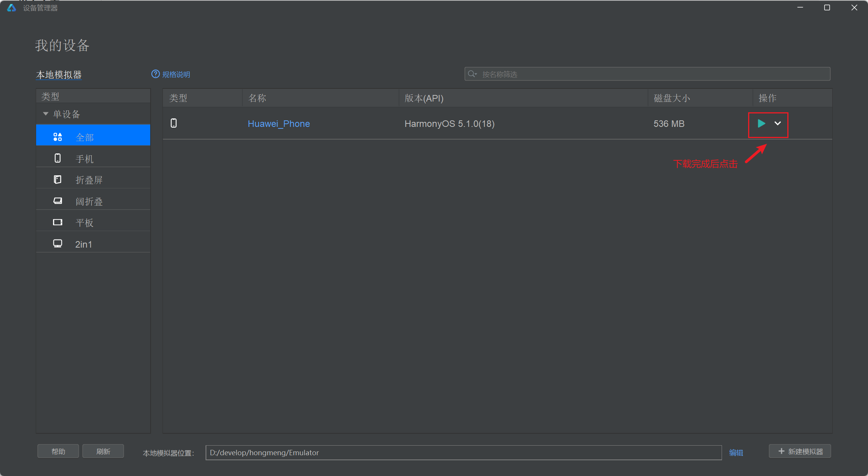Image resolution: width=868 pixels, height=476 pixels.
Task: Click 新建模拟器 to create emulator
Action: pyautogui.click(x=800, y=451)
